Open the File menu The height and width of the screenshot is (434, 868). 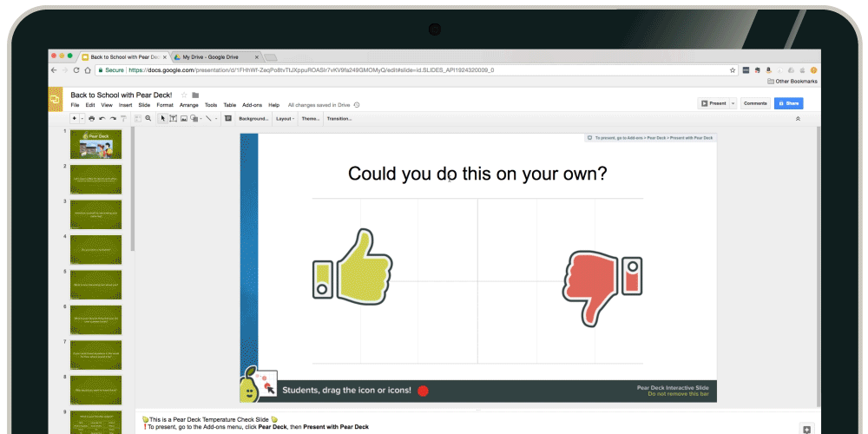point(75,105)
